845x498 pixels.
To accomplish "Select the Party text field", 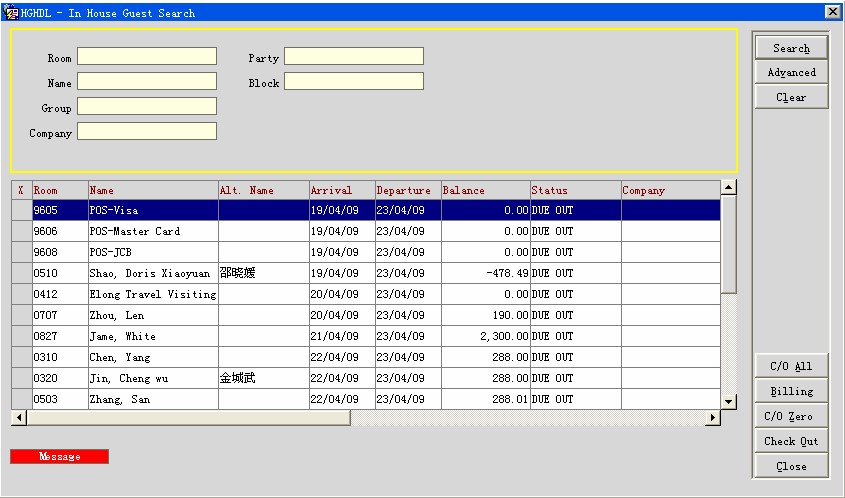I will (x=353, y=56).
